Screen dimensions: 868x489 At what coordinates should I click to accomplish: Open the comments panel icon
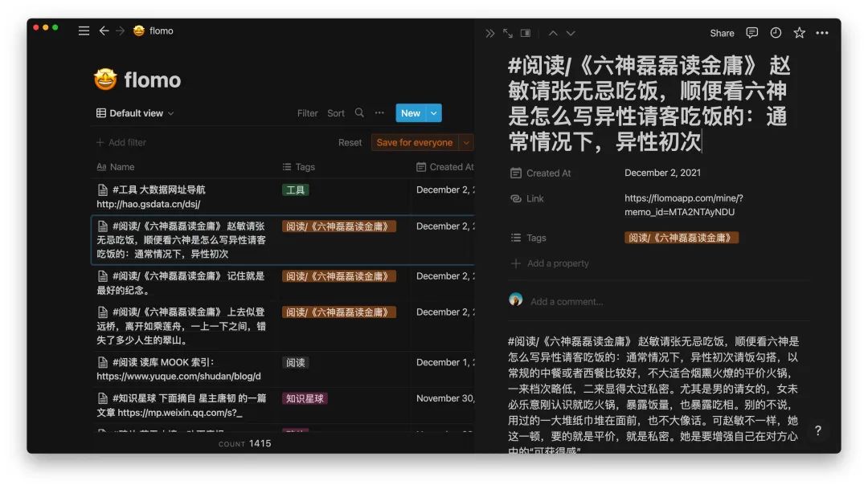752,33
